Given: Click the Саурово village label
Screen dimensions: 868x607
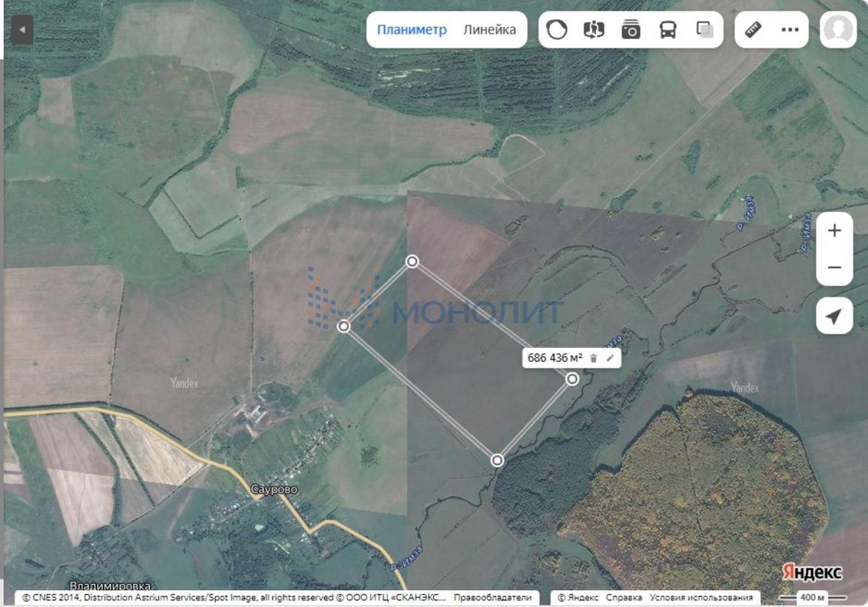Looking at the screenshot, I should click(x=274, y=489).
